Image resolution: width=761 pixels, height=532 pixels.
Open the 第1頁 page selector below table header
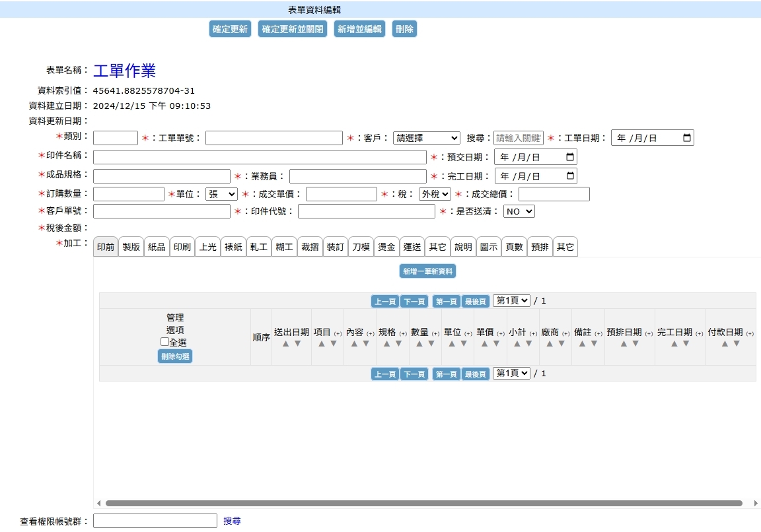(x=511, y=373)
